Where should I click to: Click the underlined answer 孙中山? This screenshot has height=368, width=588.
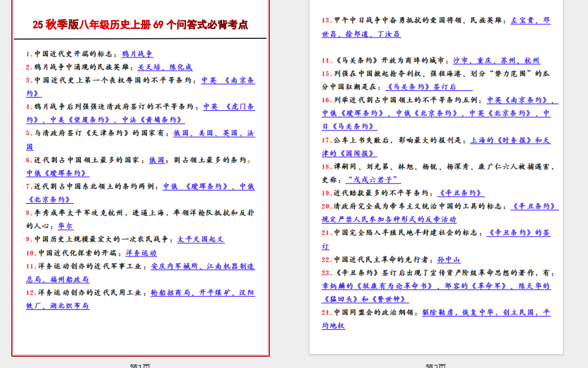449,260
